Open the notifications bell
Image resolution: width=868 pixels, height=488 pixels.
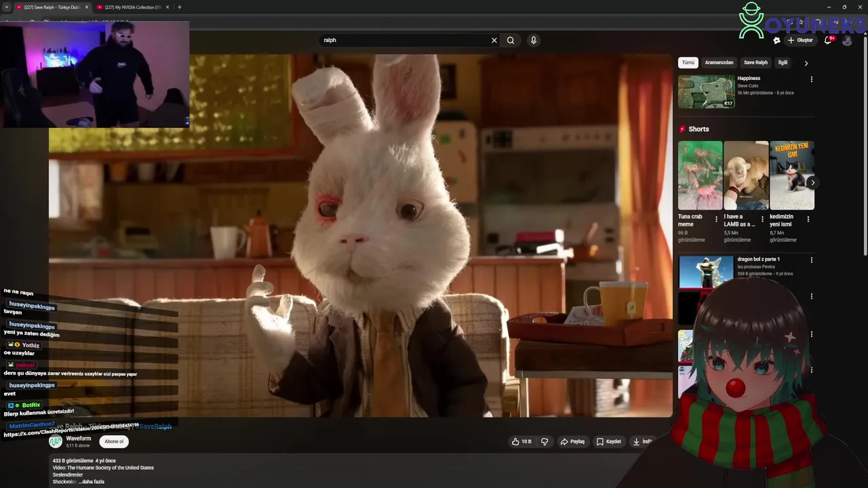point(828,41)
